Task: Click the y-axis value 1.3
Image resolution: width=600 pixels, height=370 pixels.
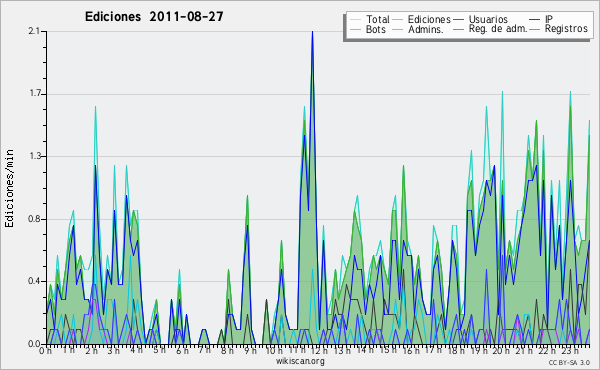Action: (x=34, y=156)
